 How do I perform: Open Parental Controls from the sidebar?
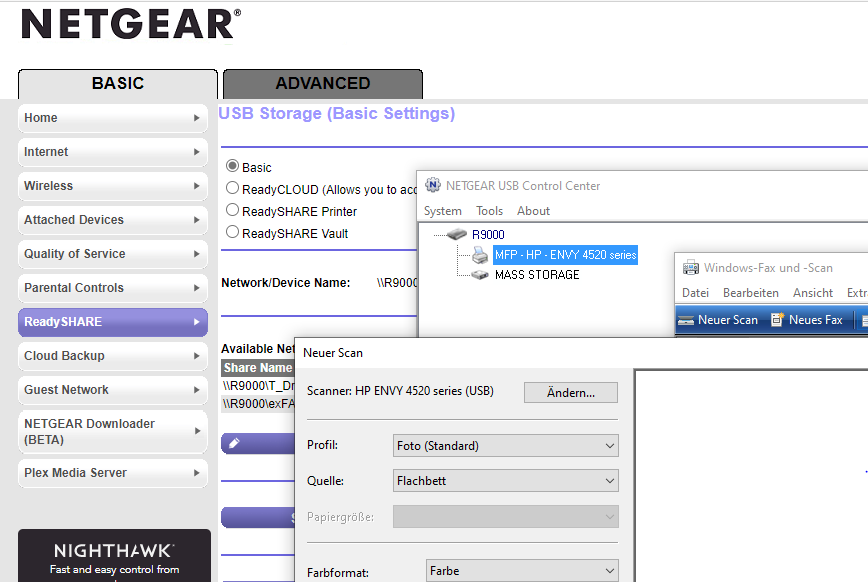(x=112, y=288)
